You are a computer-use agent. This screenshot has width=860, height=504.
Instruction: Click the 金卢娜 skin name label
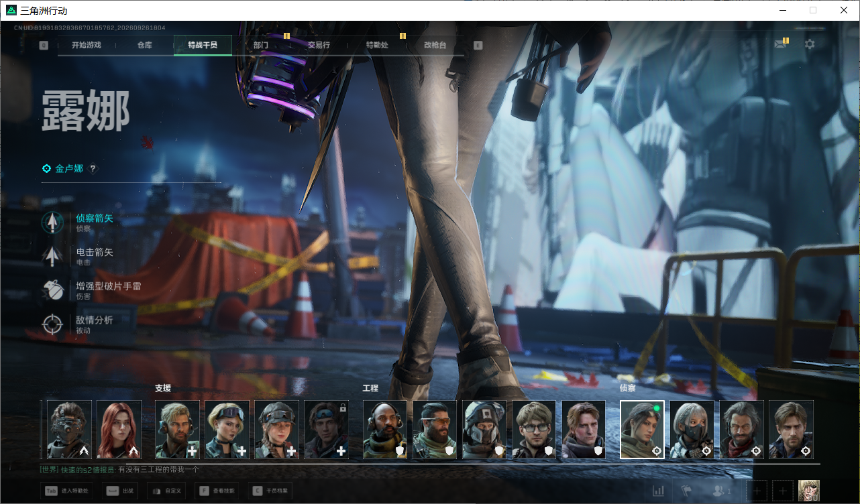(69, 169)
